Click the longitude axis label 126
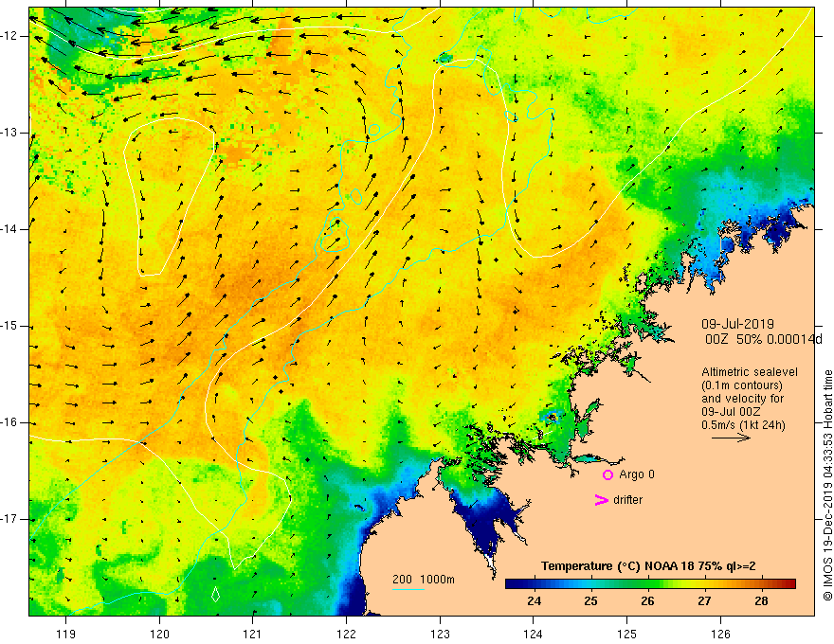 click(x=720, y=634)
